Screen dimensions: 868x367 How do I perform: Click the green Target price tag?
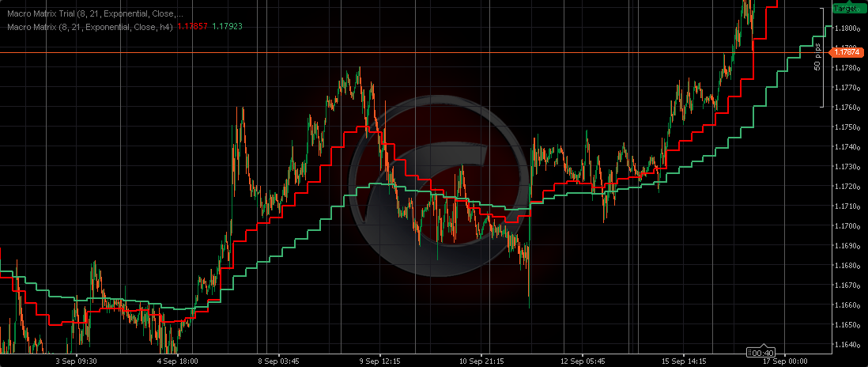(845, 8)
